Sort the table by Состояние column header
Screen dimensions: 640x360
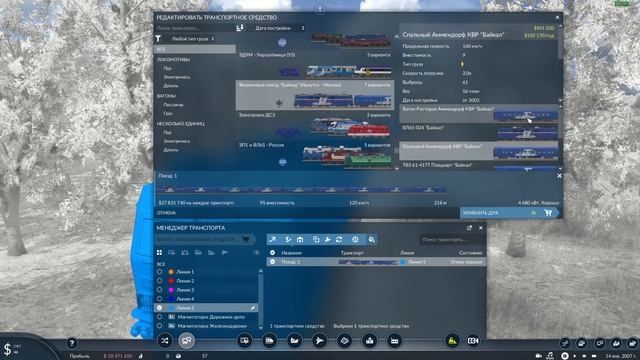pyautogui.click(x=470, y=253)
